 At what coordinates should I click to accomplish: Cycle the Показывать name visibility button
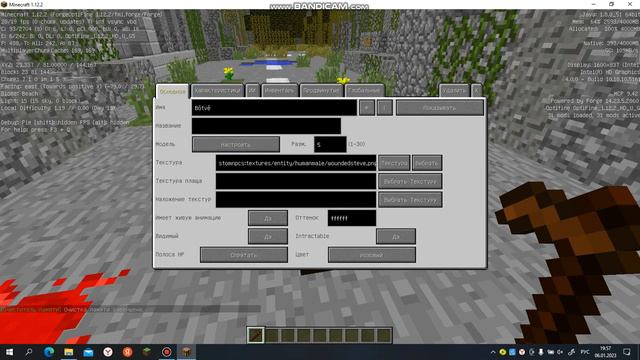click(x=440, y=108)
